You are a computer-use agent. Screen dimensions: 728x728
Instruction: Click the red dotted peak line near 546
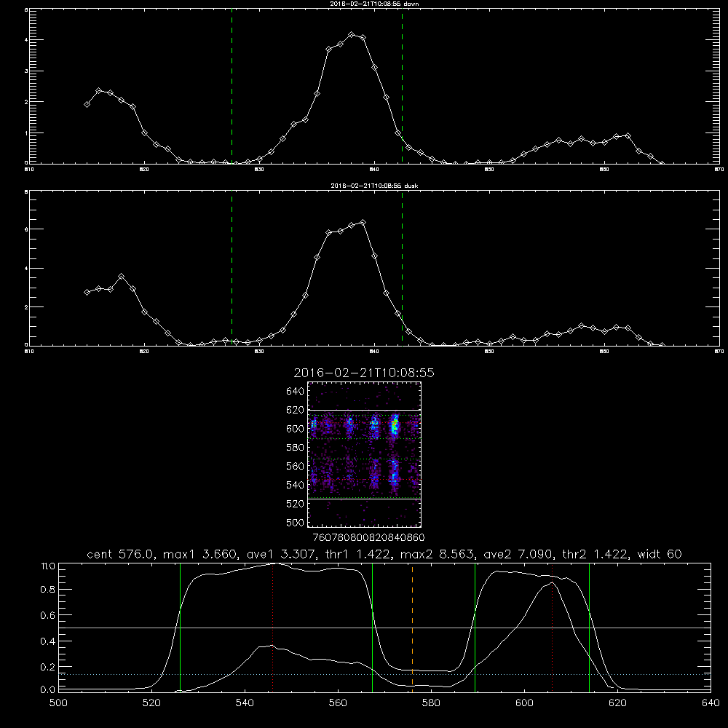272,627
